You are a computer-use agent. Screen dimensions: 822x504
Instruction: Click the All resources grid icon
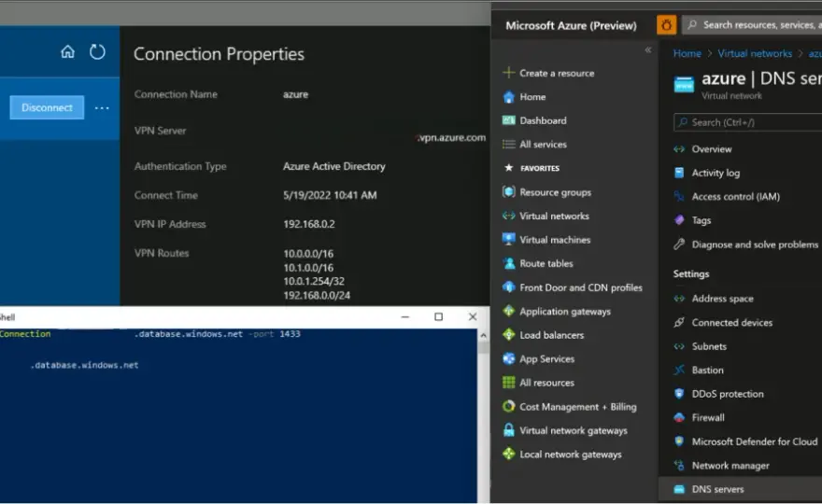[x=508, y=383]
